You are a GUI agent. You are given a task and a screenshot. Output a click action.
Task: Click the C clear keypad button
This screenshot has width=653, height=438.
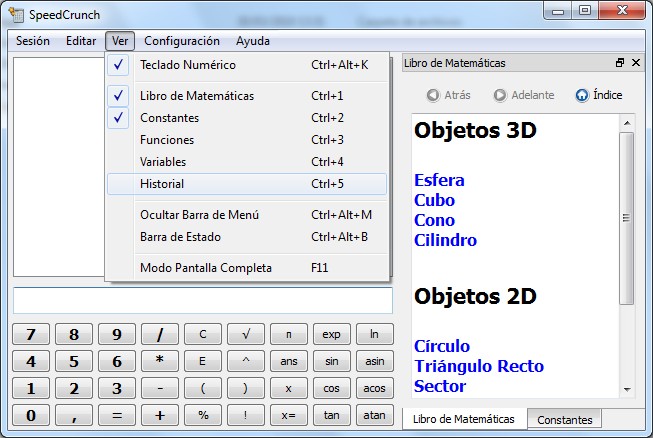click(203, 334)
